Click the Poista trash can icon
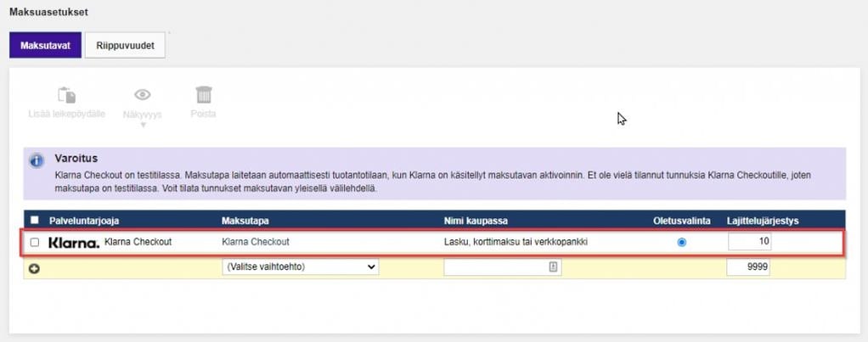The width and height of the screenshot is (868, 342). (204, 95)
